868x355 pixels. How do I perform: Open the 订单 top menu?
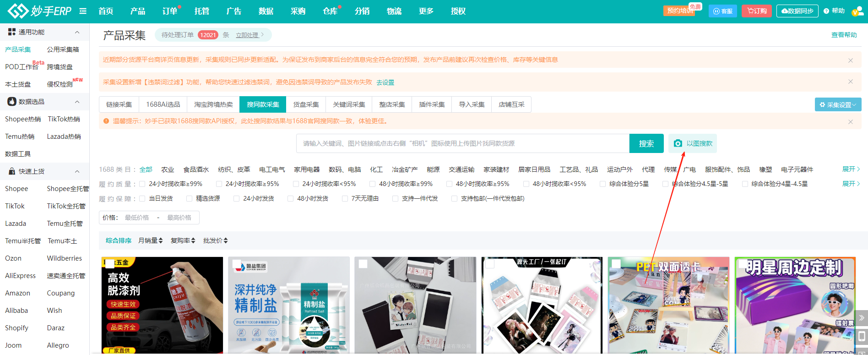coord(170,11)
